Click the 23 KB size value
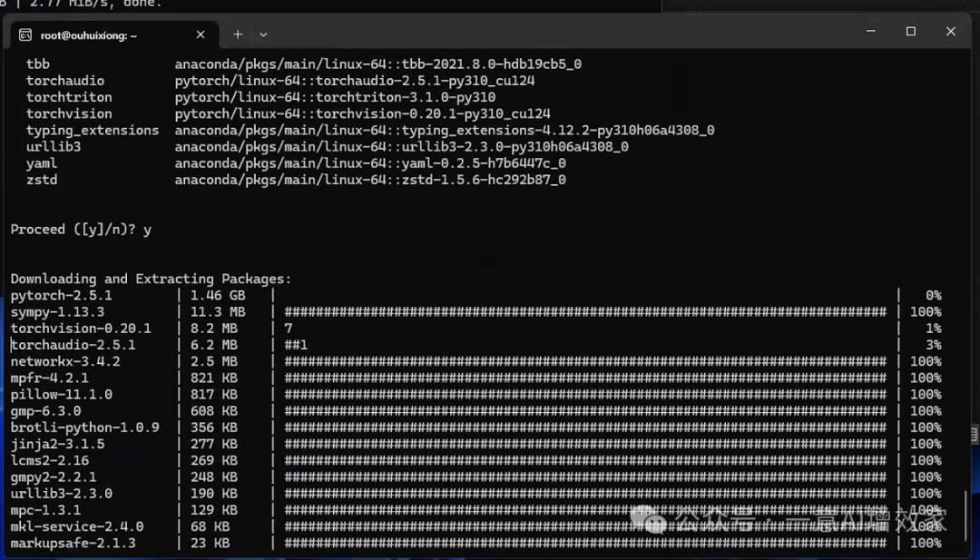 coord(210,543)
